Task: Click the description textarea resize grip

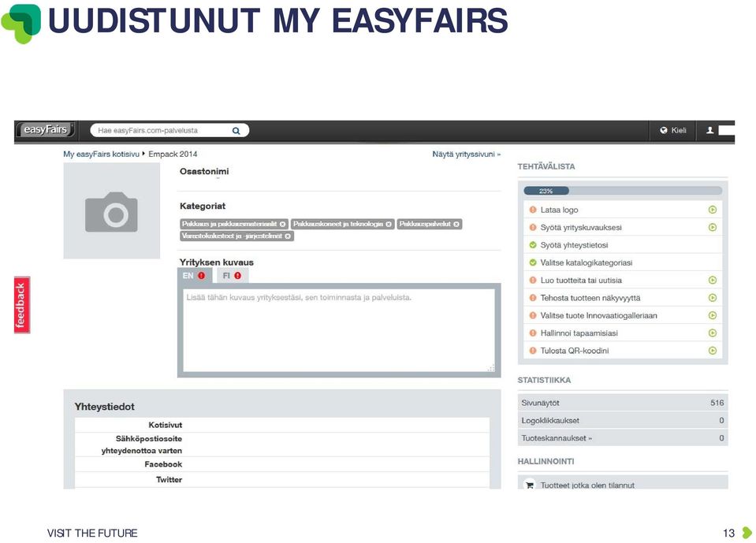Action: pyautogui.click(x=491, y=368)
